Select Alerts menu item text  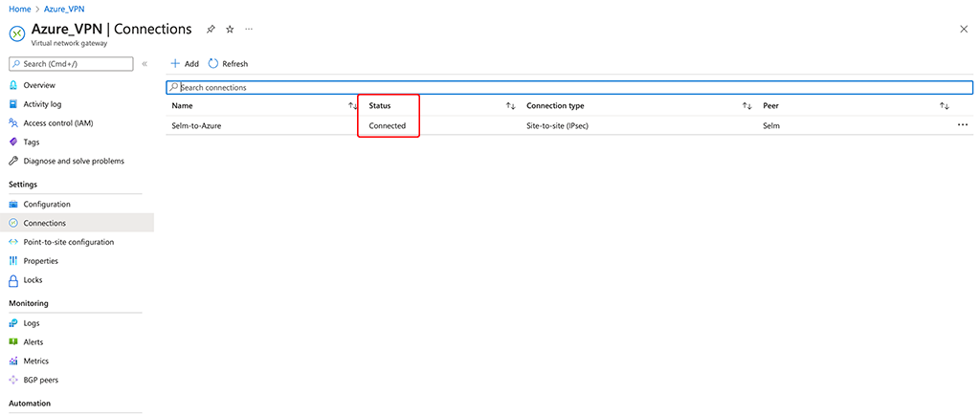33,342
